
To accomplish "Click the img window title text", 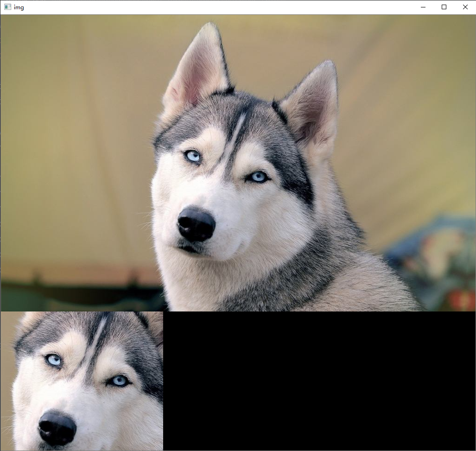I will [x=19, y=7].
